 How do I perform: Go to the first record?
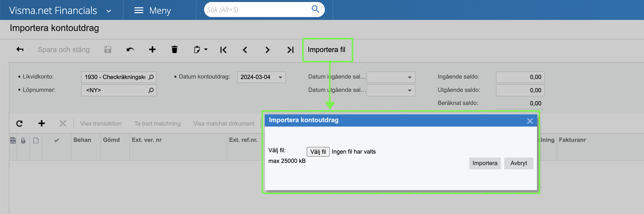tap(223, 50)
